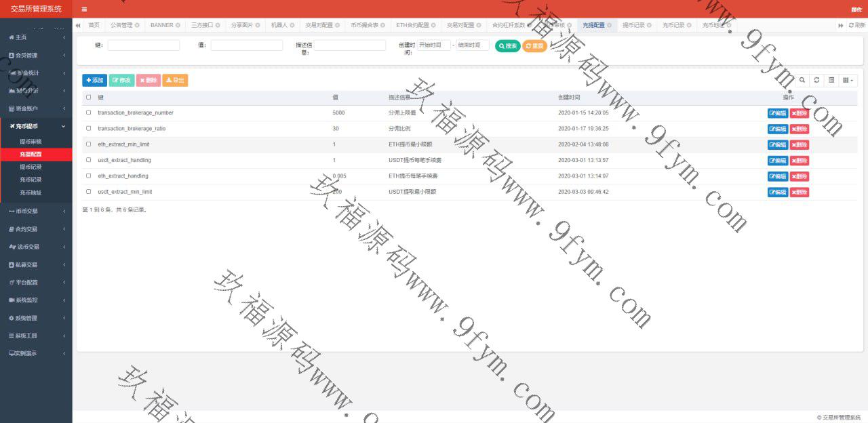The width and height of the screenshot is (868, 423).
Task: Click 编辑 for usdt_extract_handling row
Action: coord(777,161)
